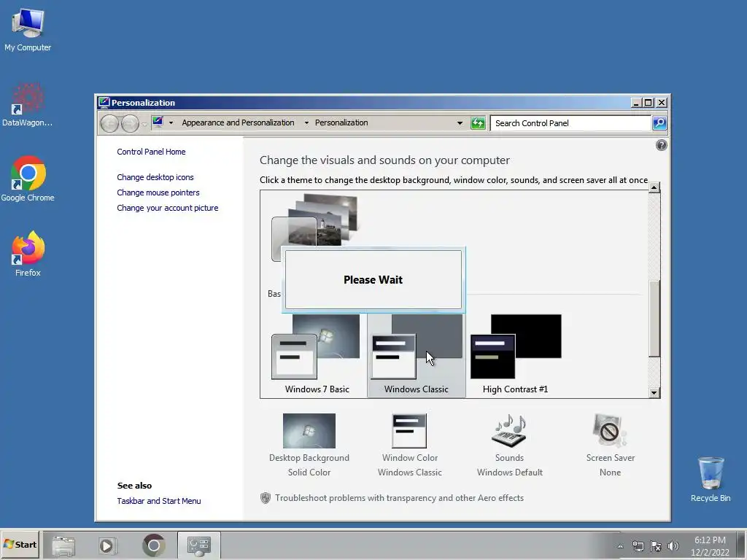The image size is (747, 560).
Task: Open the address bar history dropdown
Action: [x=460, y=122]
